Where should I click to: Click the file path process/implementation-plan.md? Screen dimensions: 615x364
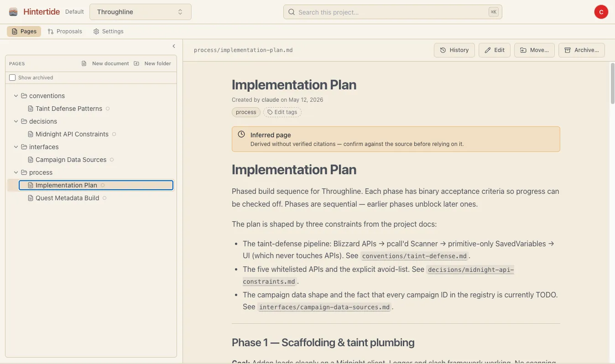(x=243, y=50)
